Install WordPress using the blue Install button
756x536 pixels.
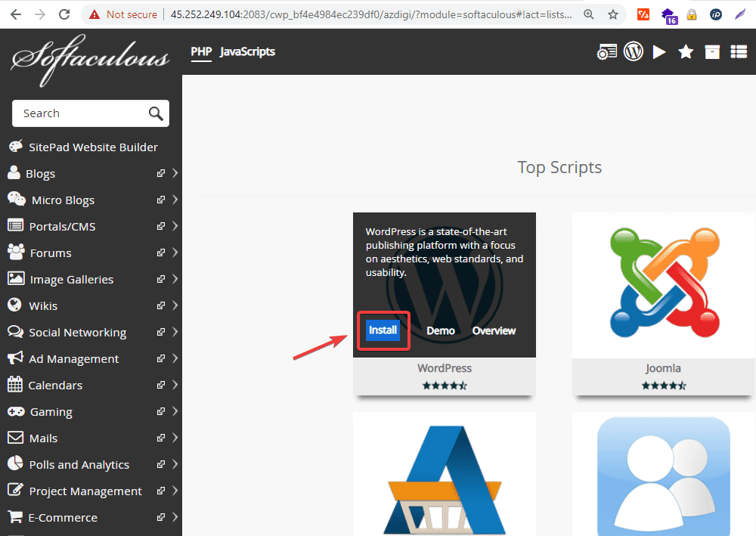pos(383,330)
